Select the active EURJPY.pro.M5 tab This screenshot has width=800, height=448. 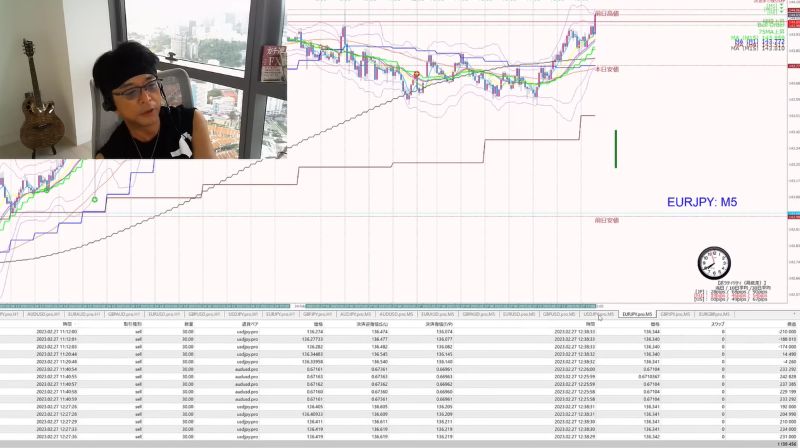click(637, 314)
